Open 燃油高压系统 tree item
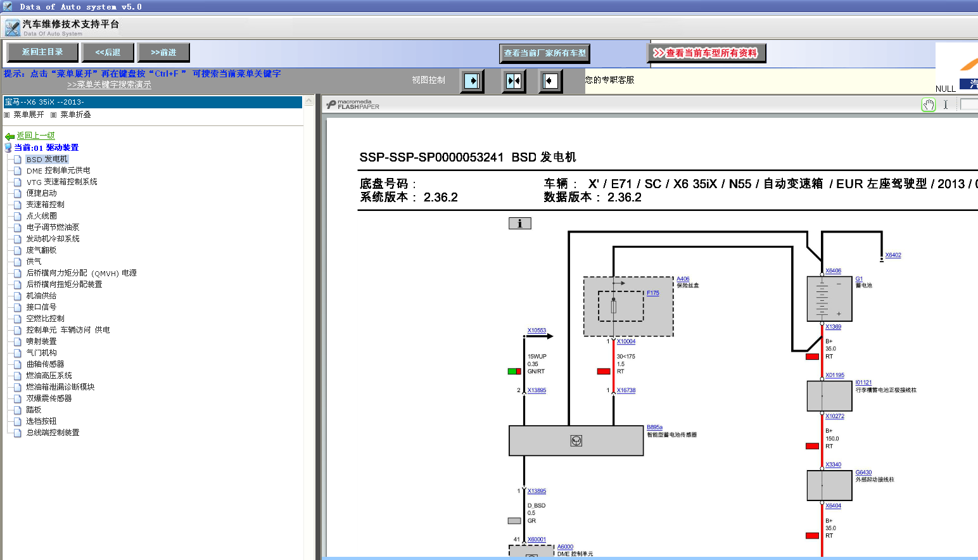This screenshot has width=978, height=560. pos(49,376)
